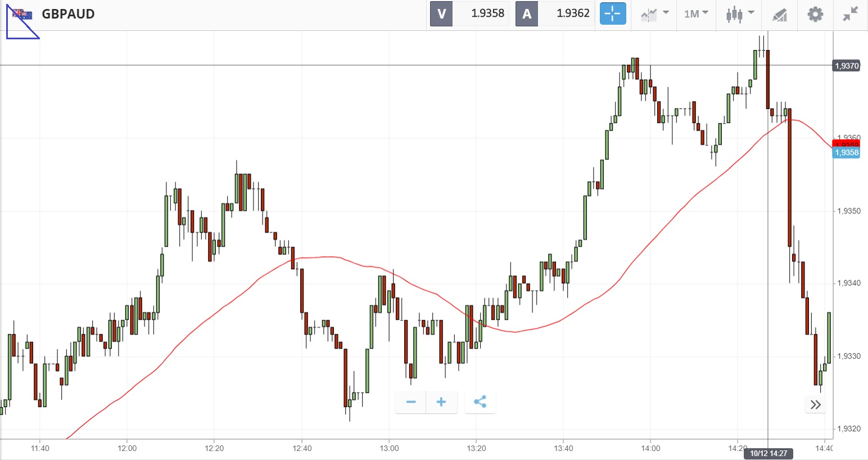Open the 1M timeframe dropdown
Viewport: 868px width, 460px height.
(696, 14)
